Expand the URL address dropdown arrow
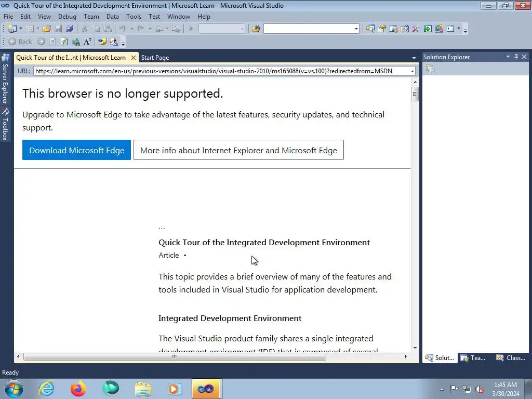Screen dimensions: 532x399 pyautogui.click(x=412, y=71)
